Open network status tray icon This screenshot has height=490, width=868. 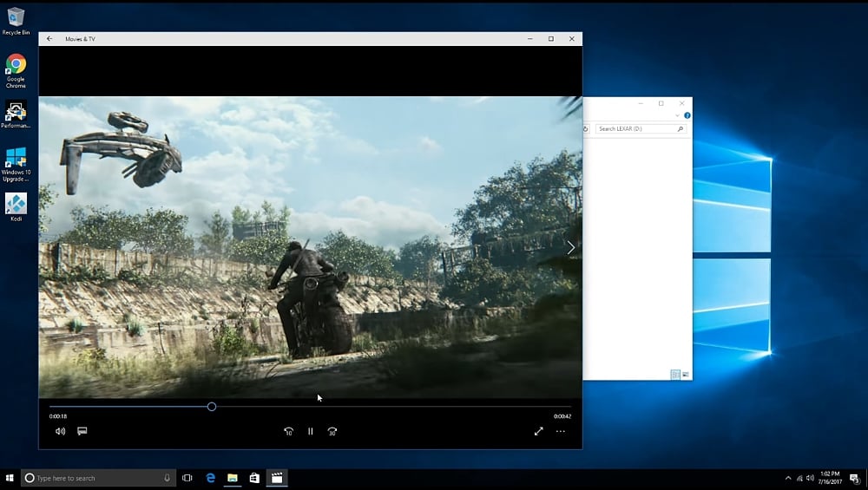[799, 478]
